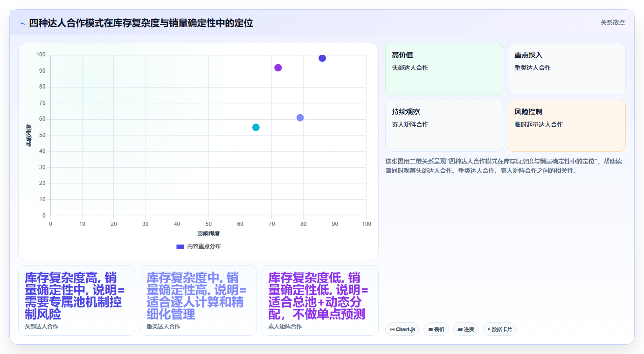
Task: Click the icon inside 进度 chip
Action: click(x=460, y=329)
